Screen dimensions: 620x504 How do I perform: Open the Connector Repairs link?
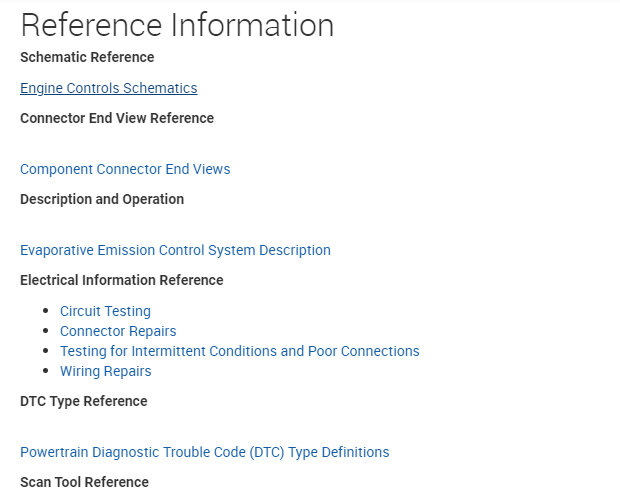point(118,331)
